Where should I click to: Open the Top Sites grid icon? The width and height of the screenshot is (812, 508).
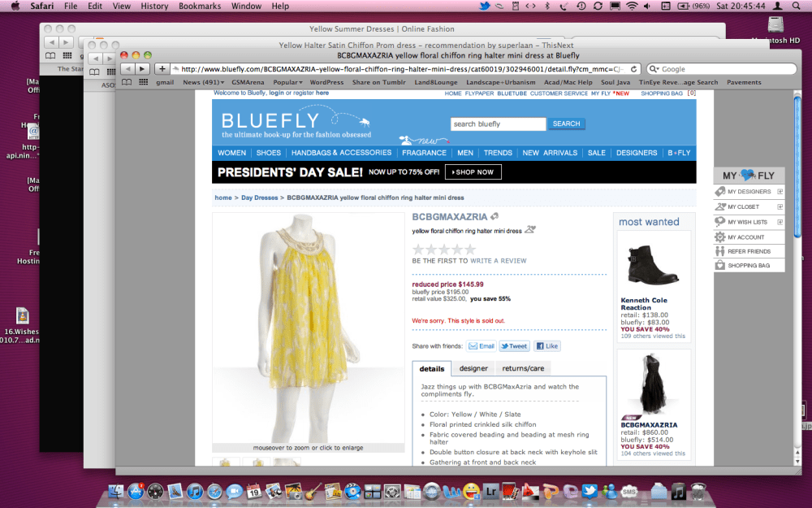click(144, 82)
